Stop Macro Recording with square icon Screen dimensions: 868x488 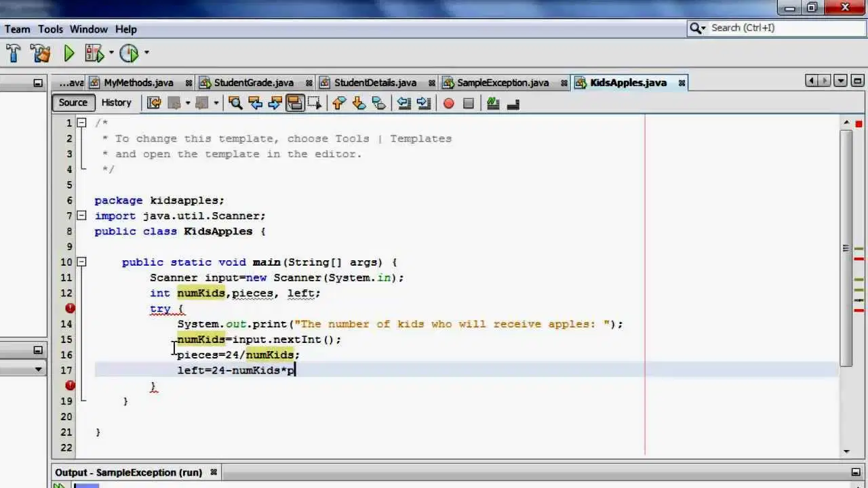(468, 103)
